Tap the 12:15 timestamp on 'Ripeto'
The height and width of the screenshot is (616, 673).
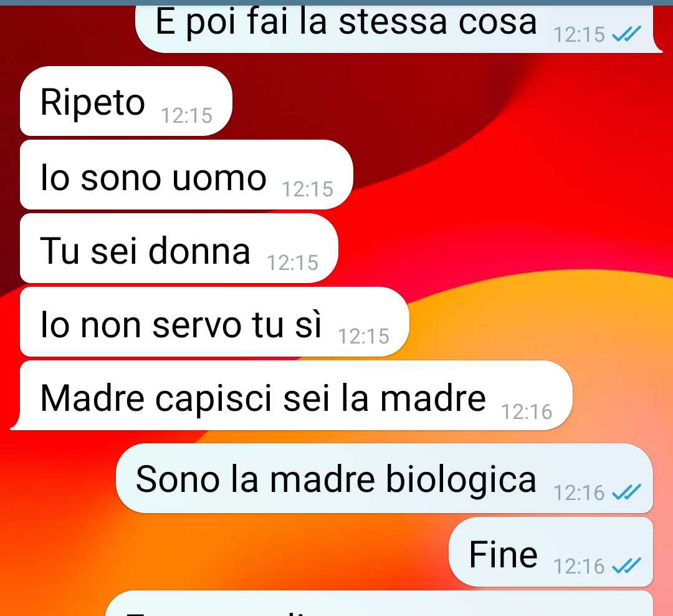click(x=187, y=115)
